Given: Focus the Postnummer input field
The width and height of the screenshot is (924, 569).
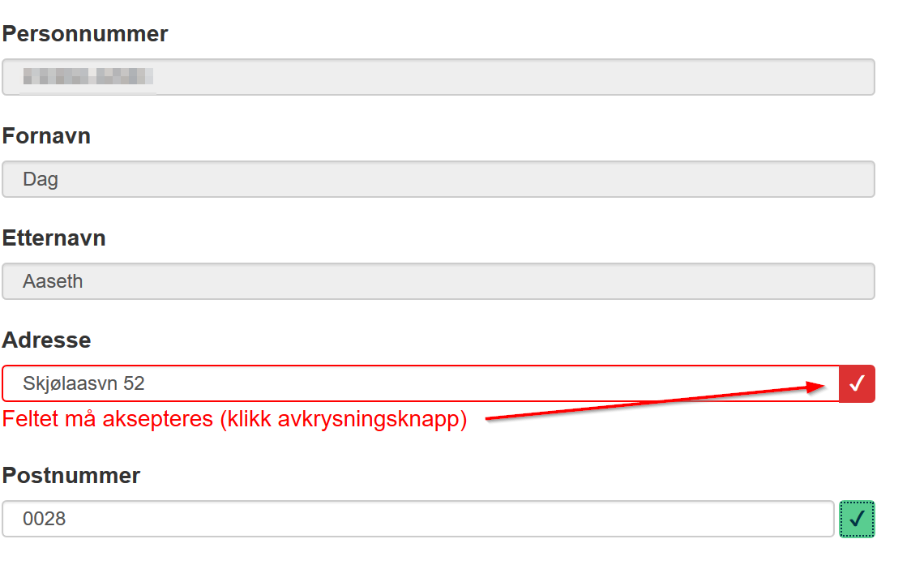Looking at the screenshot, I should [x=418, y=519].
